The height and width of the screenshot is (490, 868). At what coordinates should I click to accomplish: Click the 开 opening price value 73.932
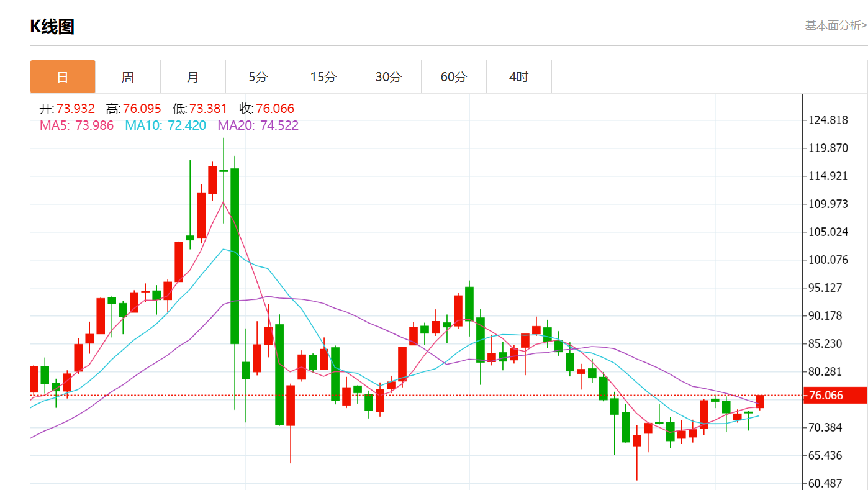76,109
